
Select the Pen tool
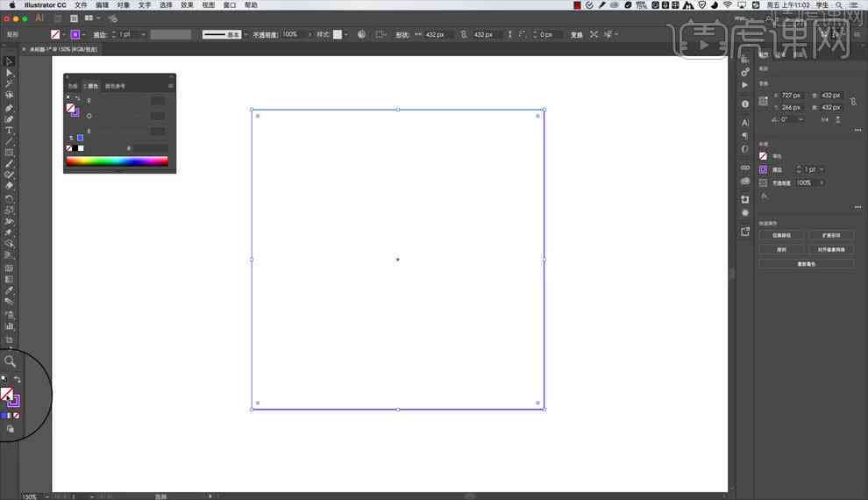coord(9,107)
